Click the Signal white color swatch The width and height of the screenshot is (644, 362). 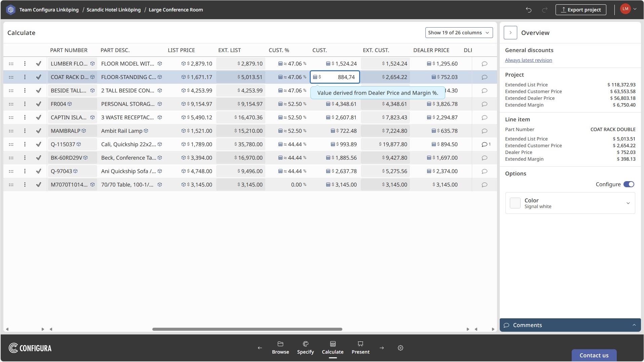(515, 203)
